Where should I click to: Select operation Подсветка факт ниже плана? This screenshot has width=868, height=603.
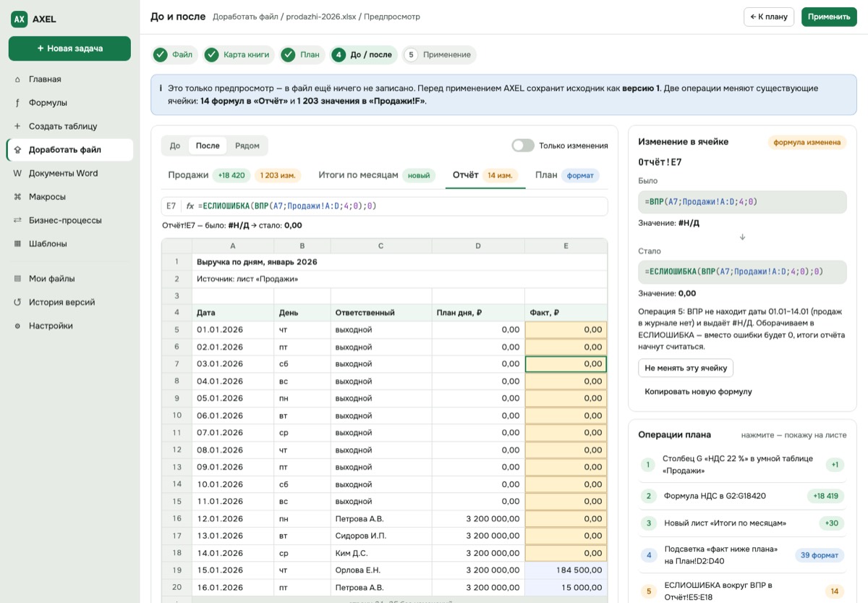[742, 555]
